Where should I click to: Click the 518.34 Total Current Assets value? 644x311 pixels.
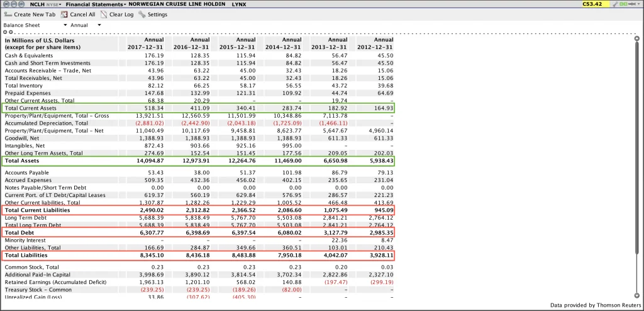click(x=155, y=108)
